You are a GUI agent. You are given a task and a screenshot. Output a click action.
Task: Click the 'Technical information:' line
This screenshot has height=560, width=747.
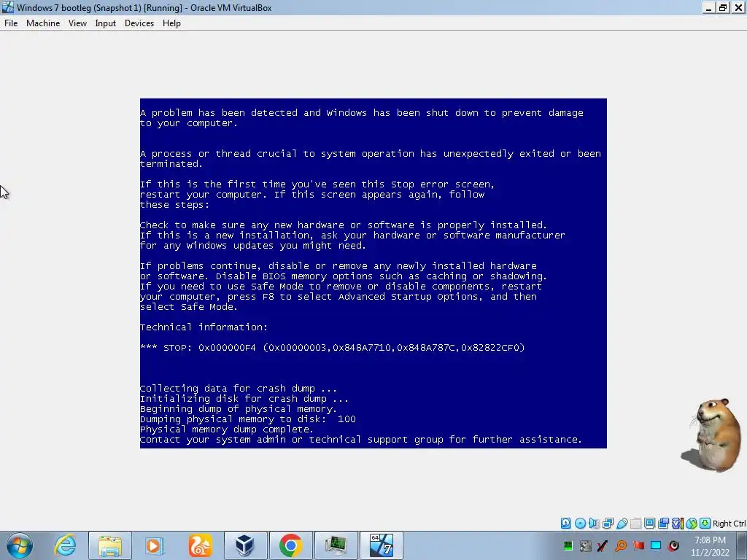pyautogui.click(x=204, y=327)
